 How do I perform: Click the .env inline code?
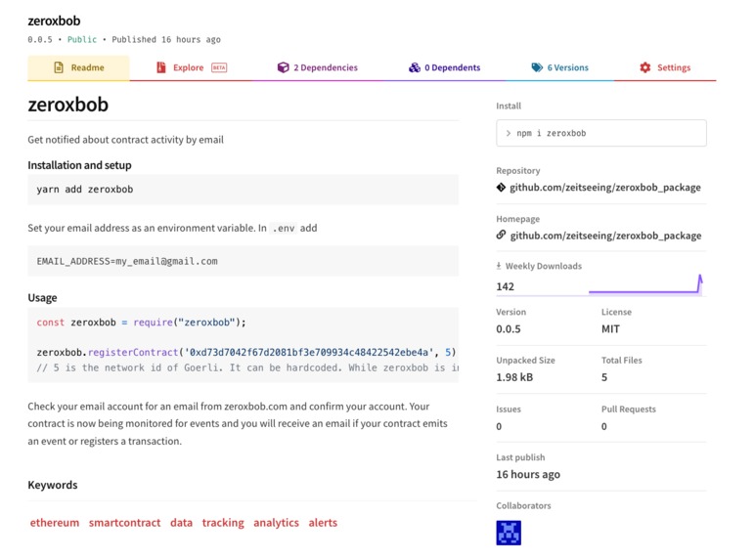pos(284,229)
